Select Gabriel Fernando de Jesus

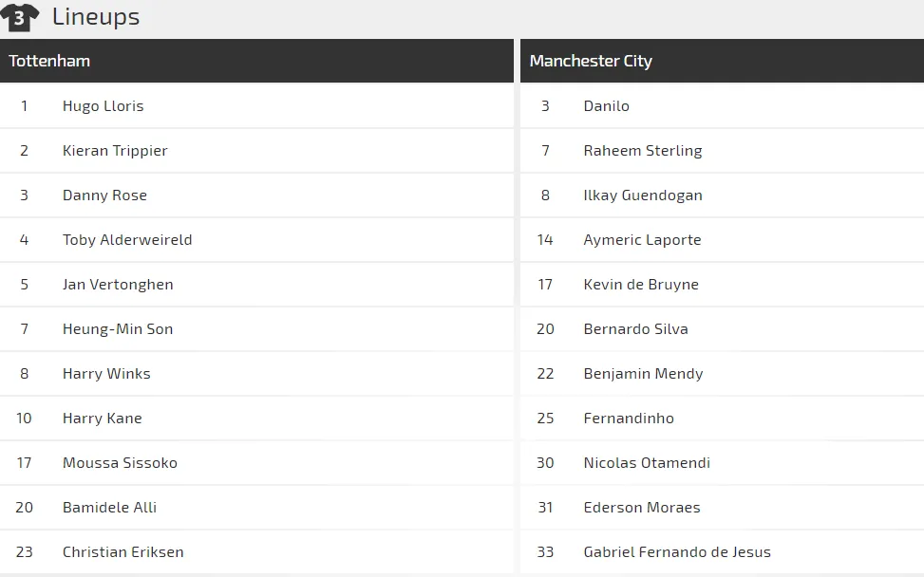(x=677, y=551)
